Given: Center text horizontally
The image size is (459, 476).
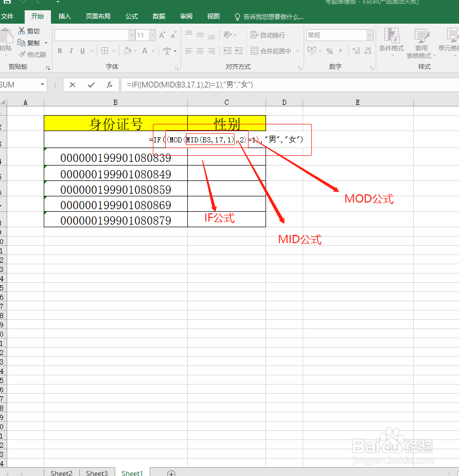Looking at the screenshot, I should [200, 51].
